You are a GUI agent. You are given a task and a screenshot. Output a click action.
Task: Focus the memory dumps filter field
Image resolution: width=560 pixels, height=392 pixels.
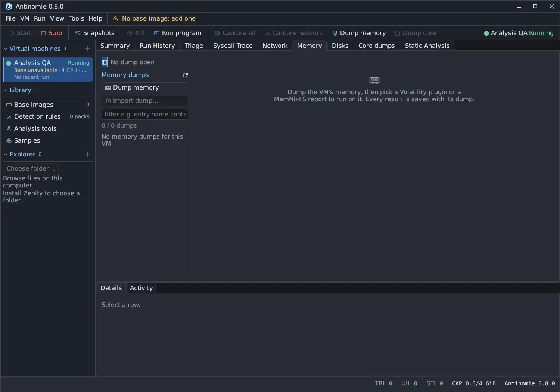[144, 114]
